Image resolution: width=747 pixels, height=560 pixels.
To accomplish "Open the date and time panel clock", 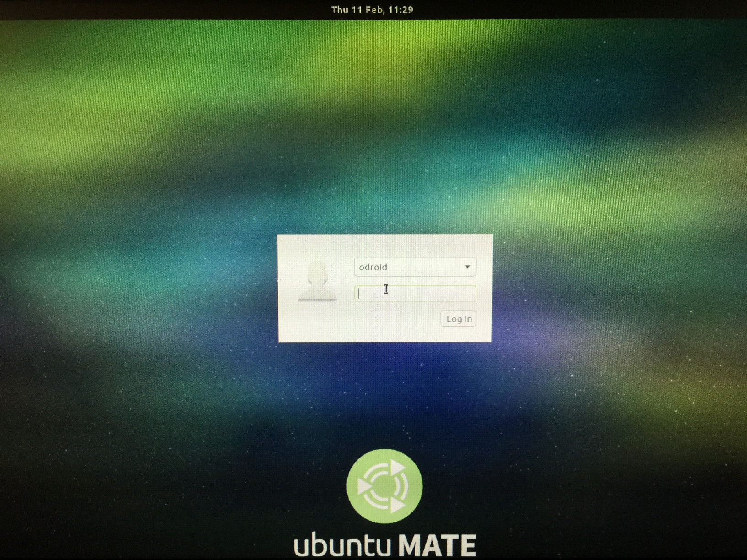I will tap(372, 10).
